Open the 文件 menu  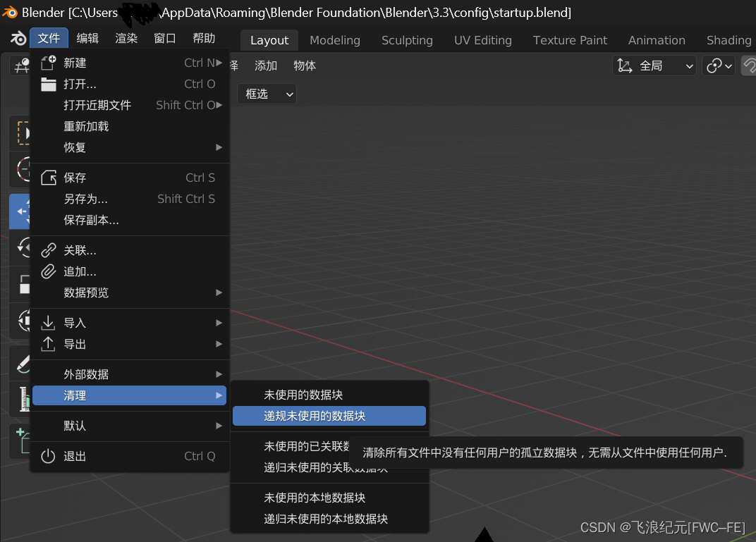point(49,39)
